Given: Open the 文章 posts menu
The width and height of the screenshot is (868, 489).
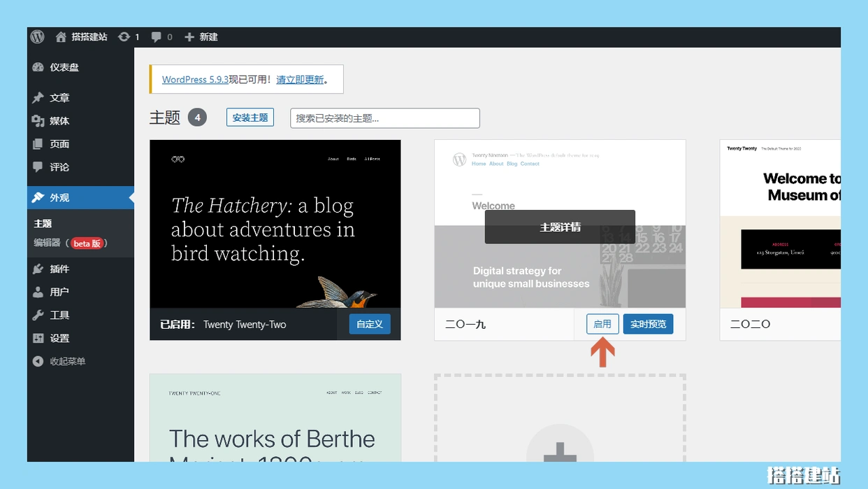Looking at the screenshot, I should coord(59,98).
